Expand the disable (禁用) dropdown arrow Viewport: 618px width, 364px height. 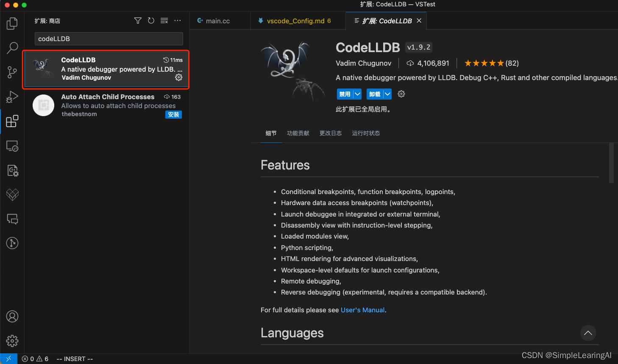tap(357, 94)
